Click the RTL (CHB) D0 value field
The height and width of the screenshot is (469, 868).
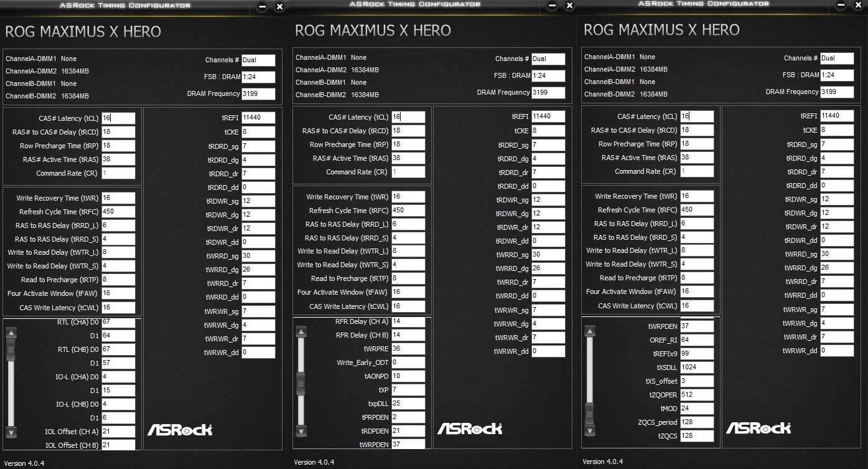pyautogui.click(x=118, y=349)
